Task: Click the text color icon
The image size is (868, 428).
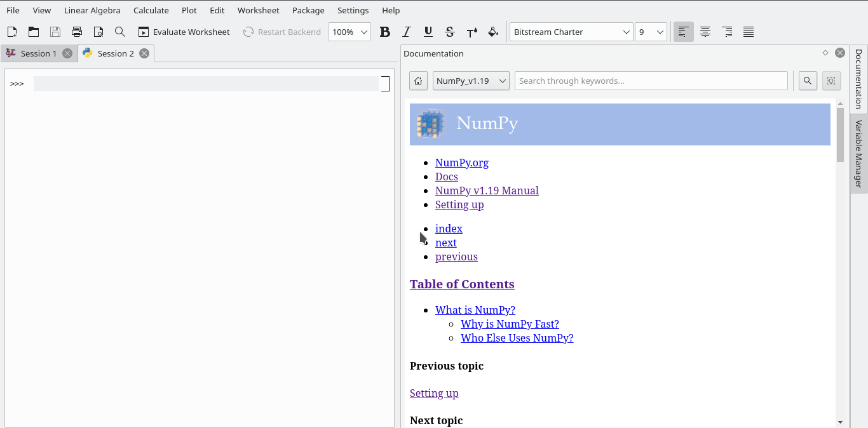Action: [471, 32]
